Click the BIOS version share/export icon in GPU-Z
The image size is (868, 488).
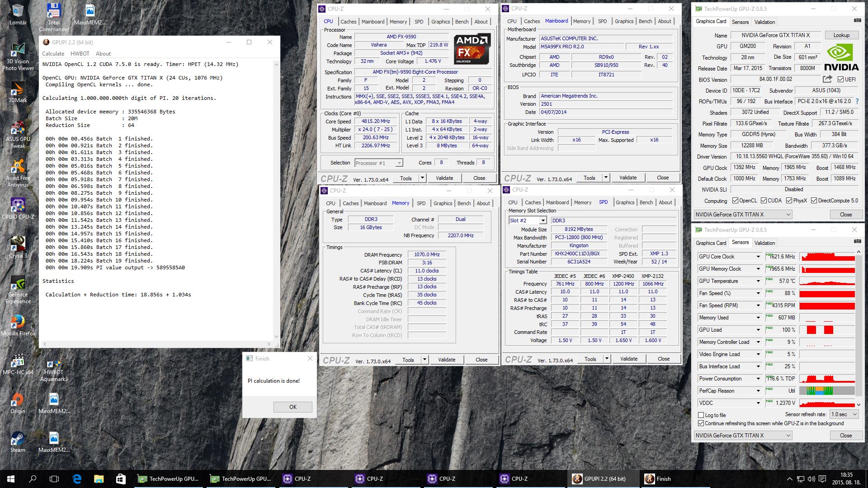pos(827,79)
